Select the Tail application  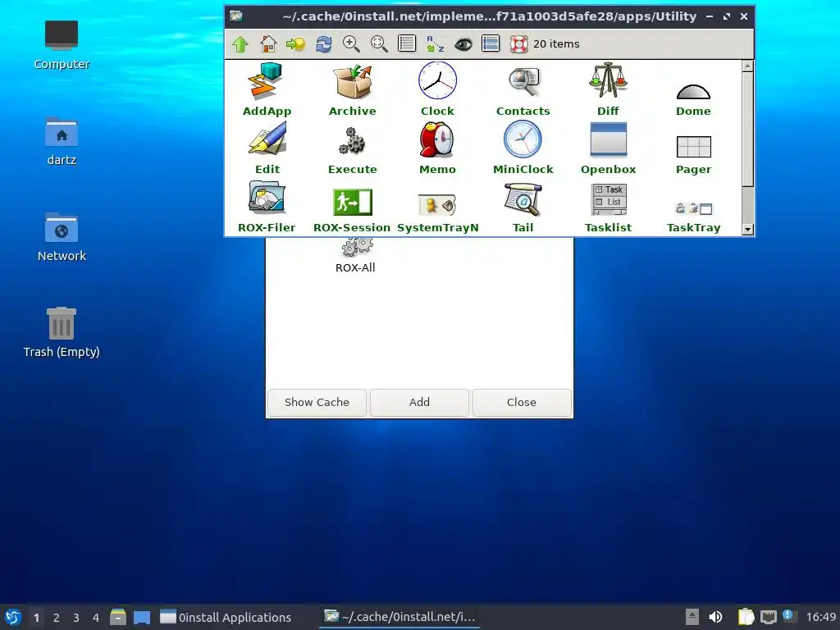tap(523, 208)
